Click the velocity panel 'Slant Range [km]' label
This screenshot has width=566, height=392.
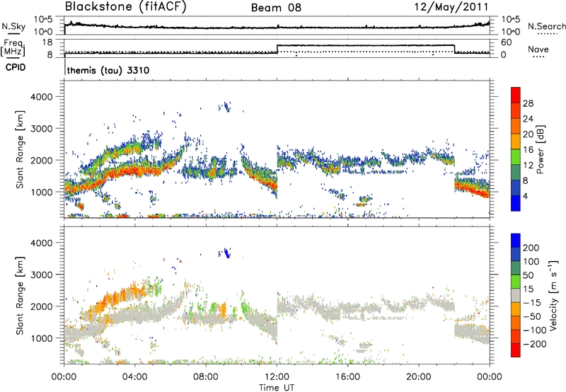pos(20,296)
